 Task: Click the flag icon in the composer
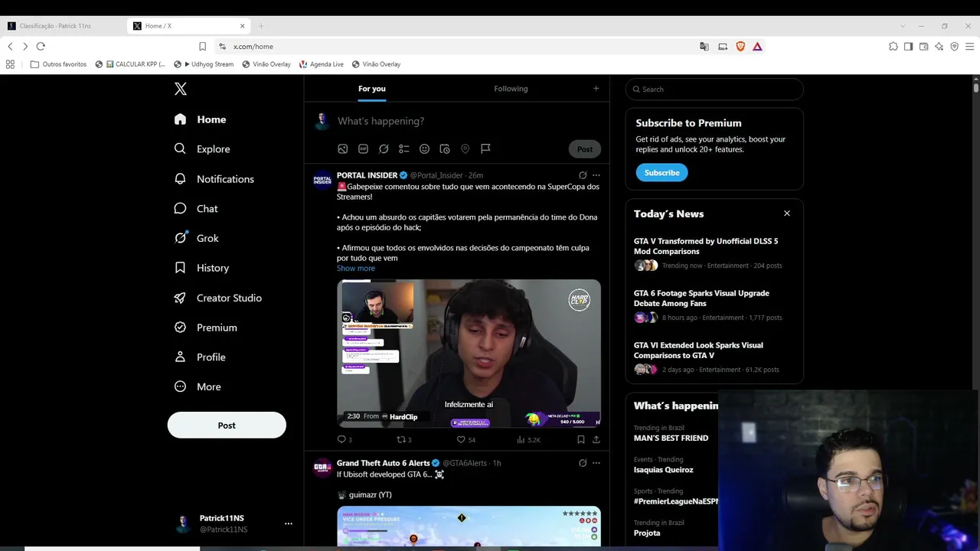[485, 149]
